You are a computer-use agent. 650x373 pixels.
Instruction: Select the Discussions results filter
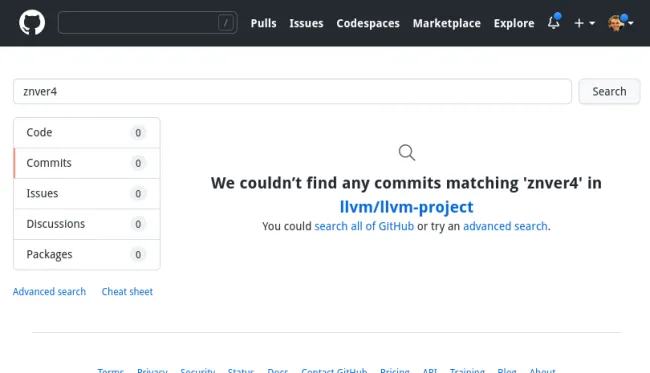87,224
